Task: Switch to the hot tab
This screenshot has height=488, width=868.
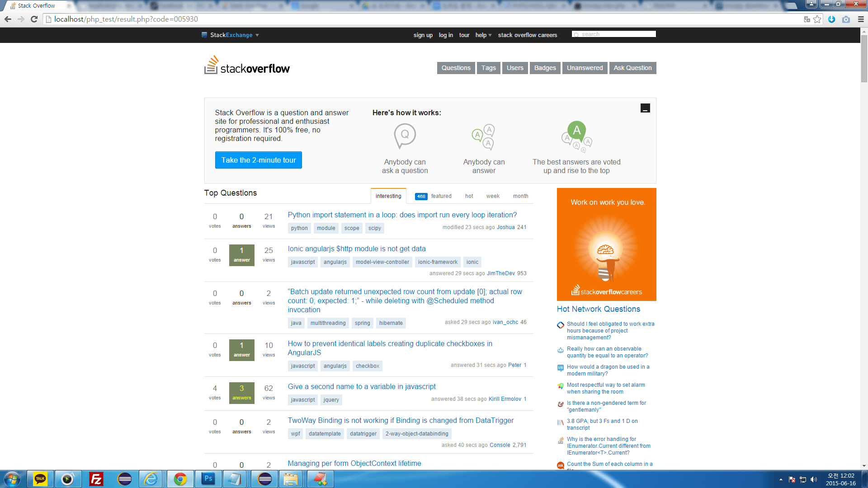Action: point(469,196)
